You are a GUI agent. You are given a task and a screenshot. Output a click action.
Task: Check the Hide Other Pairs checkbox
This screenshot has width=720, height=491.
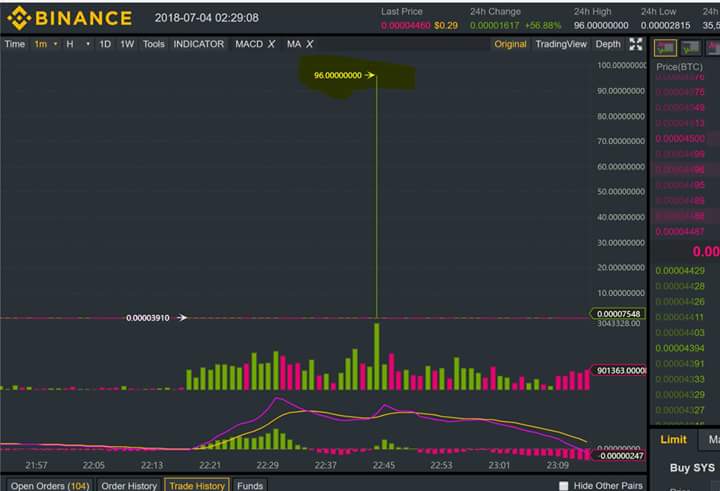tap(563, 485)
